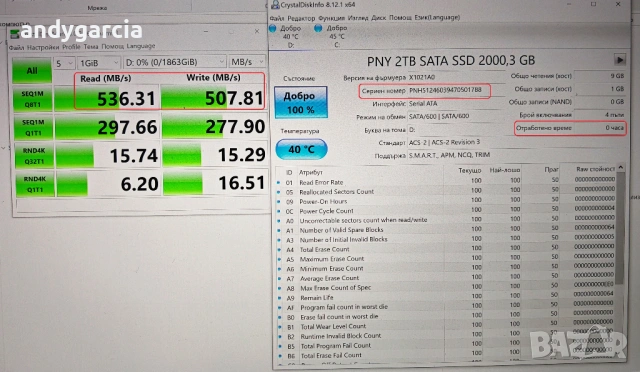The image size is (640, 372).
Task: Click the power-on hours value 0 часа
Action: click(x=600, y=128)
